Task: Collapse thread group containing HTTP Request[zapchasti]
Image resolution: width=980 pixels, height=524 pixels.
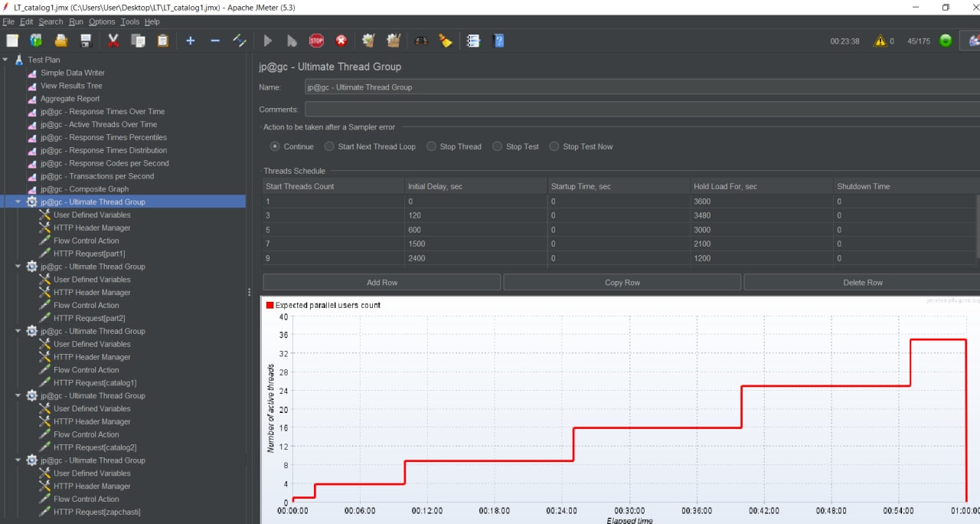Action: 18,460
